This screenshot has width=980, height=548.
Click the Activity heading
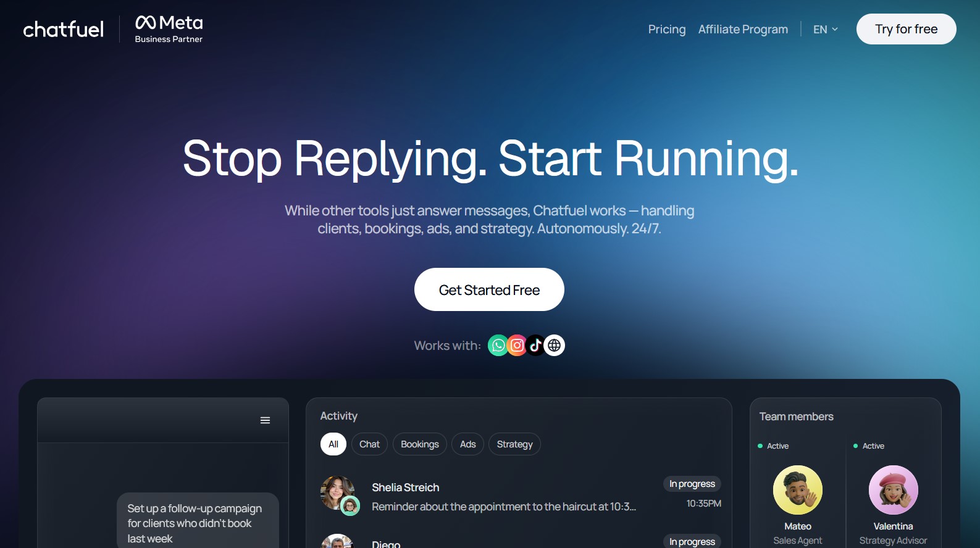click(x=339, y=416)
